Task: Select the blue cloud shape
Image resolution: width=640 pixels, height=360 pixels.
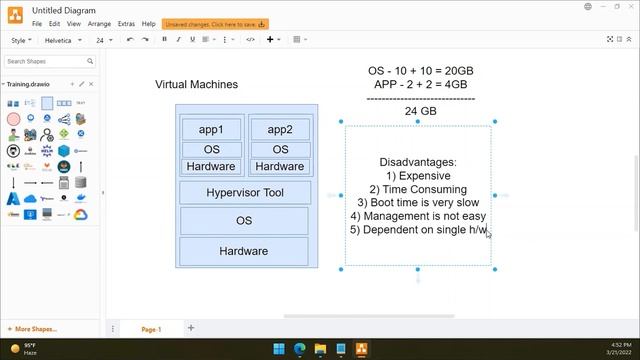Action: pyautogui.click(x=30, y=199)
